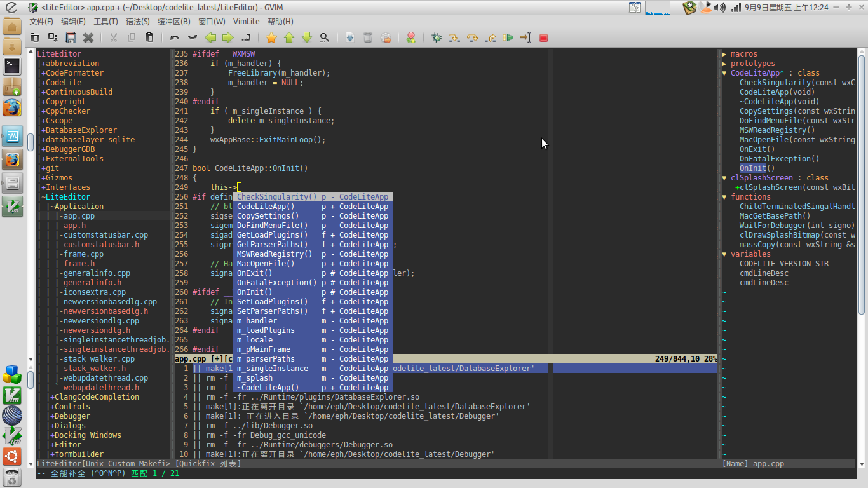This screenshot has height=488, width=868.
Task: Open the 缓冲区(B) menu
Action: (174, 22)
